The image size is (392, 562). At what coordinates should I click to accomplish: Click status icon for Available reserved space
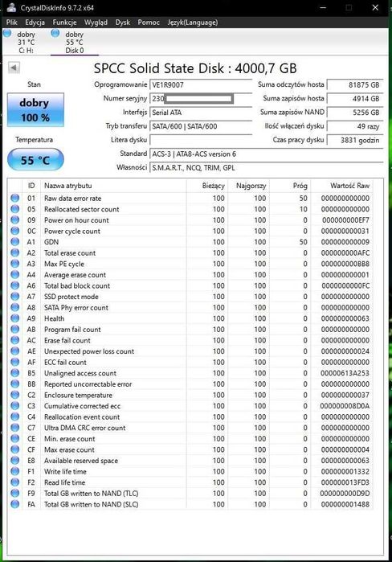tap(15, 460)
